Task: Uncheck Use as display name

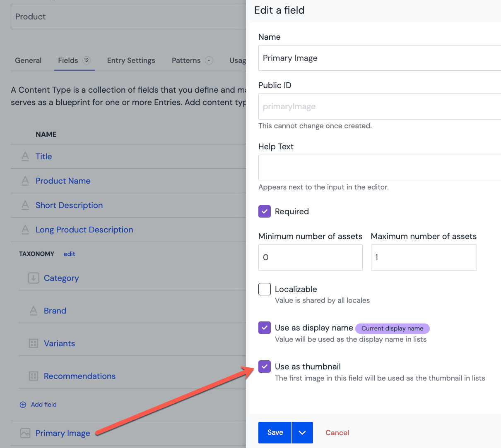Action: point(265,328)
